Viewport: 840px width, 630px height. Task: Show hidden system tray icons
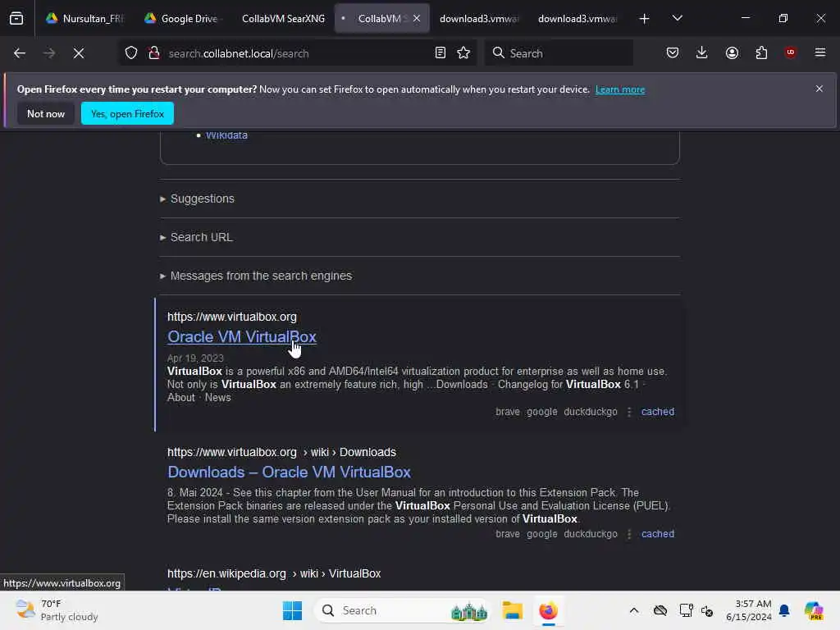pyautogui.click(x=634, y=610)
